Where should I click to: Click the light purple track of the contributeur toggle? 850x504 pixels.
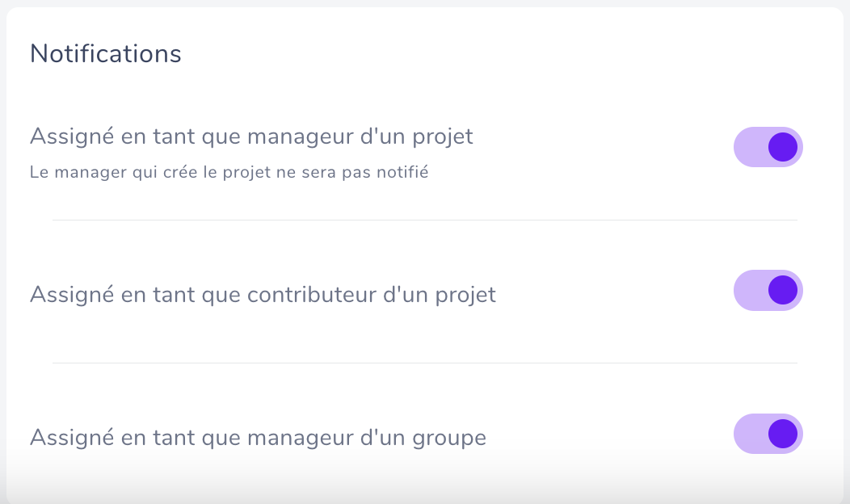tap(751, 291)
